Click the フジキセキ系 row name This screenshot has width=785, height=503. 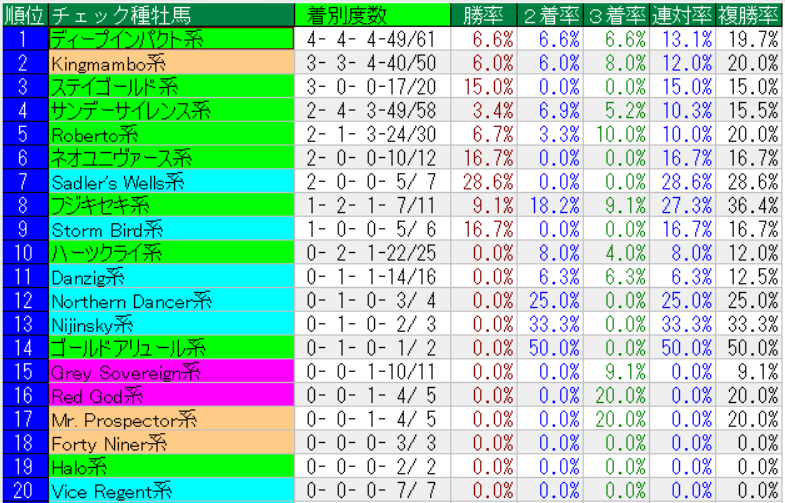point(171,205)
